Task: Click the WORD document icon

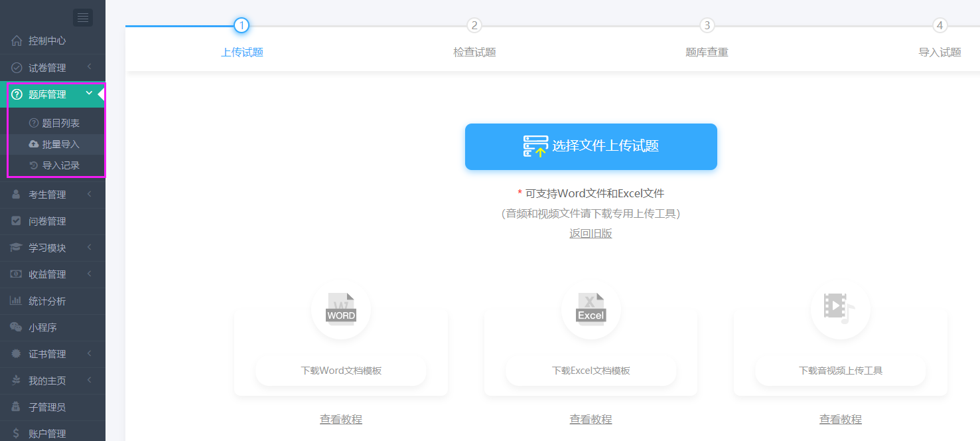Action: 341,309
